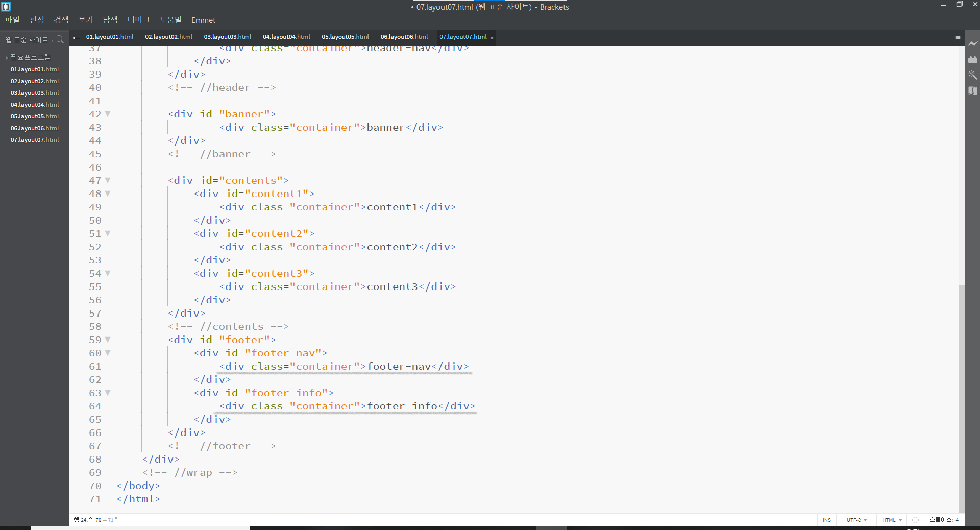Collapse the footer fold at line 59

108,340
